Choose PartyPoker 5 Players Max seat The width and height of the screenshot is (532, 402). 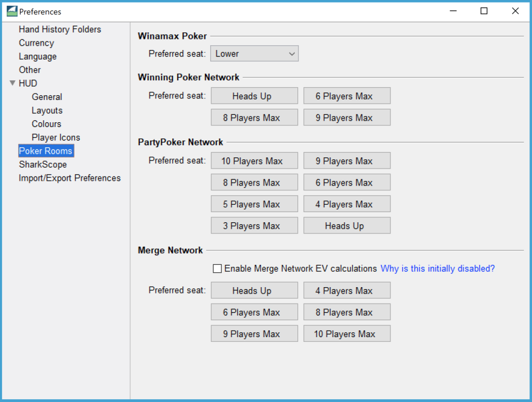(254, 204)
